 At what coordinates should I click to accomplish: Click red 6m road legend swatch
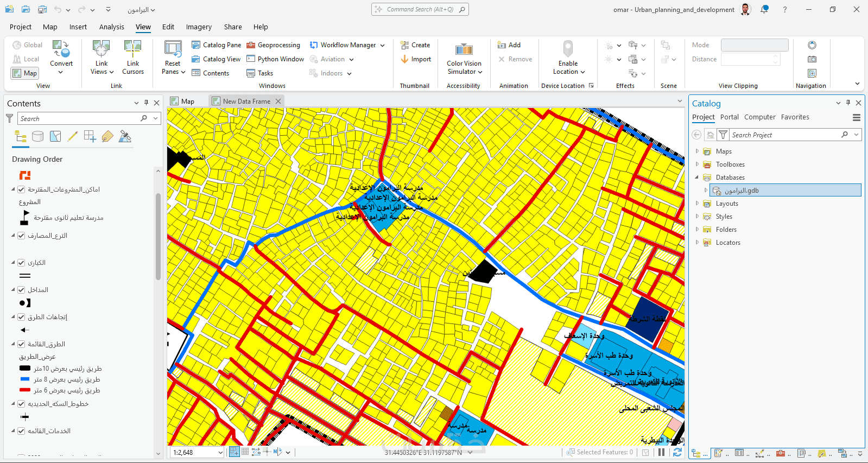click(x=25, y=390)
